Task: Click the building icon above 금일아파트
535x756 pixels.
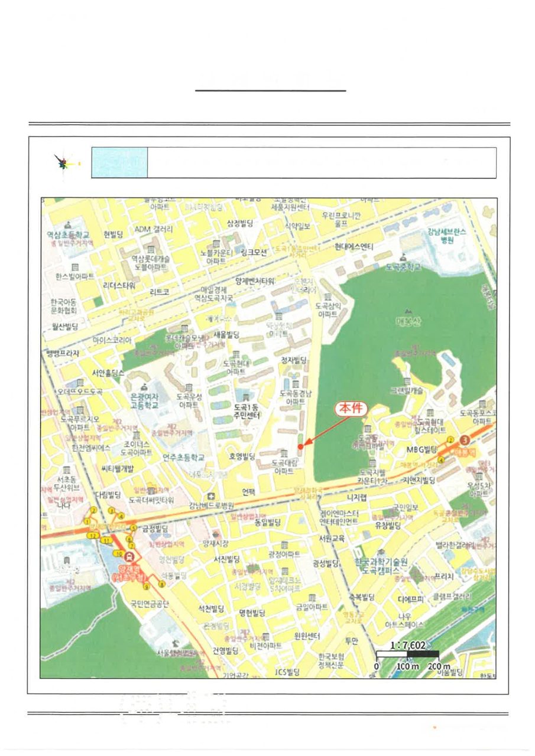Action: [x=312, y=598]
